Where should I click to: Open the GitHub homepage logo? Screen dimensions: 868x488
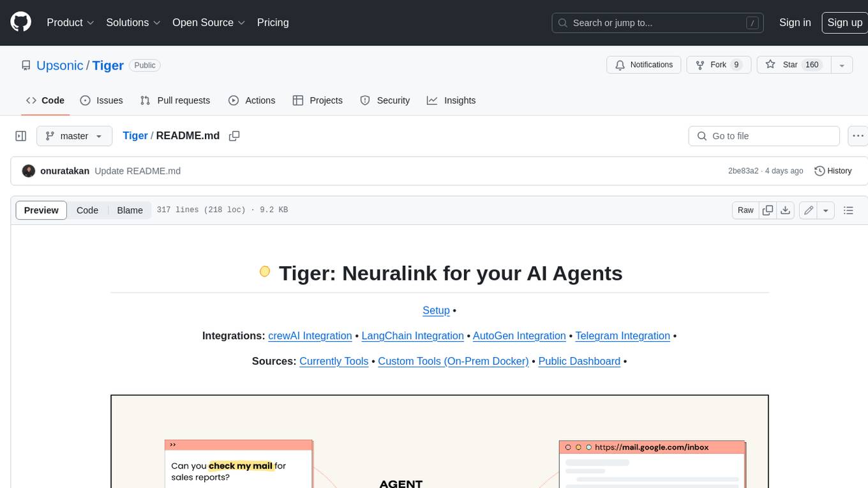20,22
